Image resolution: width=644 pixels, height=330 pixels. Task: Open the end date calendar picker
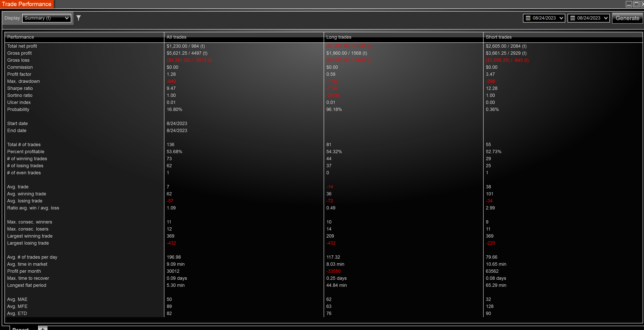(588, 18)
